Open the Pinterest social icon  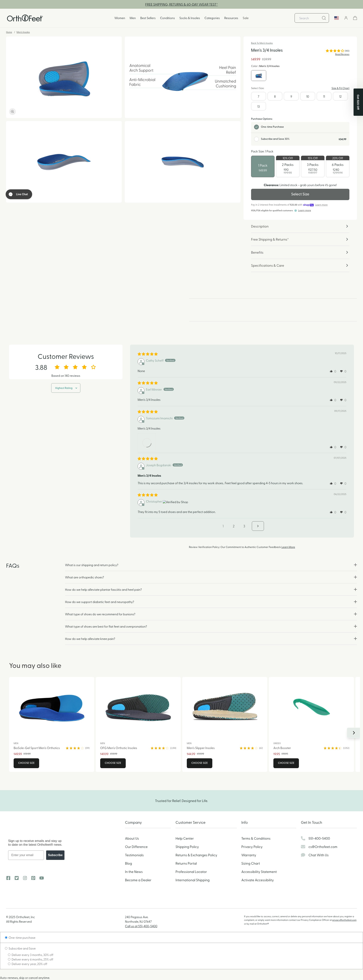pos(33,878)
